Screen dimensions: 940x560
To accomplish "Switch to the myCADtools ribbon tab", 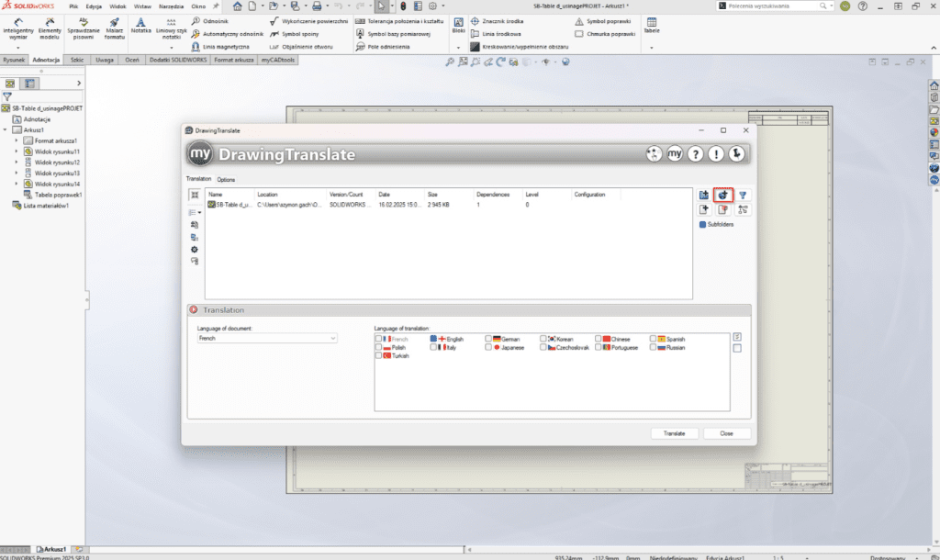I will coord(278,60).
